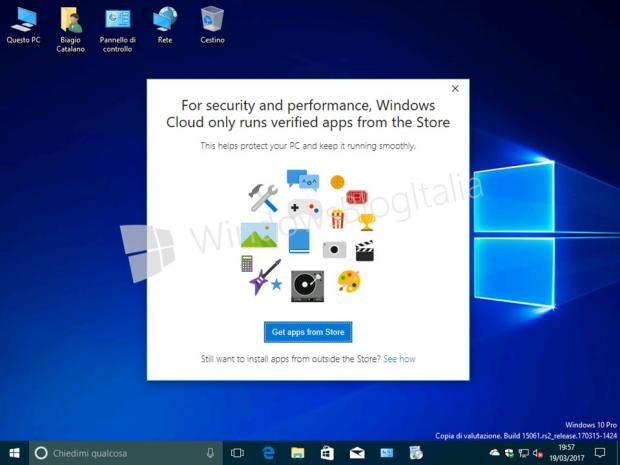Open the Mail app in the taskbar
This screenshot has height=465, width=620.
click(x=356, y=453)
